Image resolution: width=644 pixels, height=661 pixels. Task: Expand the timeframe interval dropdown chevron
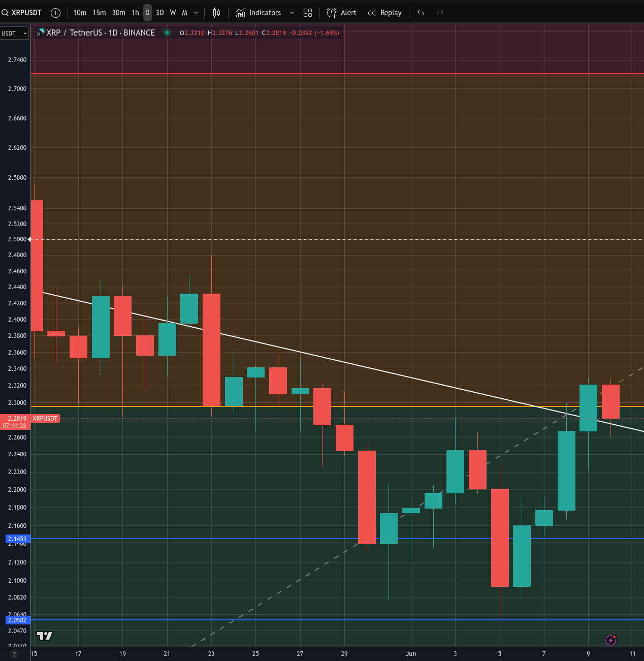coord(196,13)
